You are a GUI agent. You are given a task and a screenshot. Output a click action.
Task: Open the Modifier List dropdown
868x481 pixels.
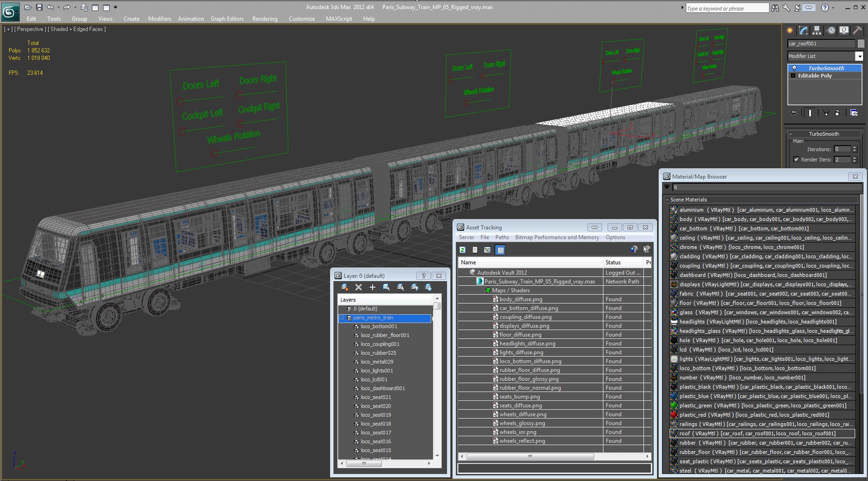[859, 56]
